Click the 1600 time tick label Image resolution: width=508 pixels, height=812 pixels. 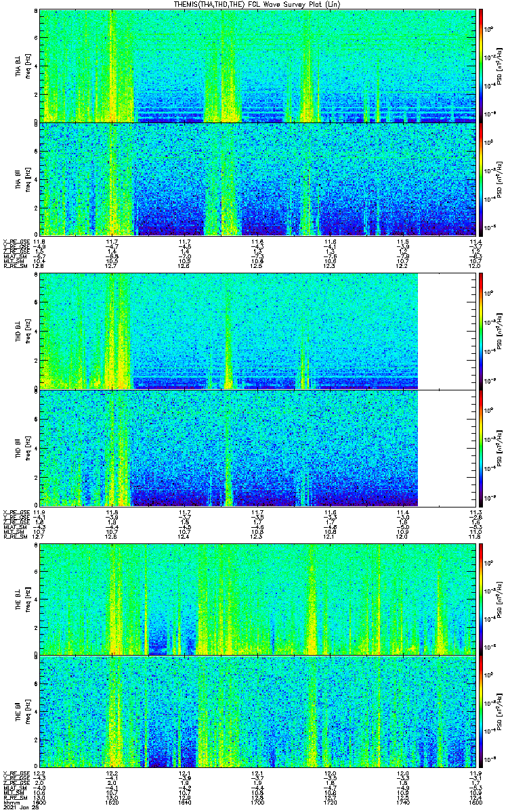click(x=39, y=801)
